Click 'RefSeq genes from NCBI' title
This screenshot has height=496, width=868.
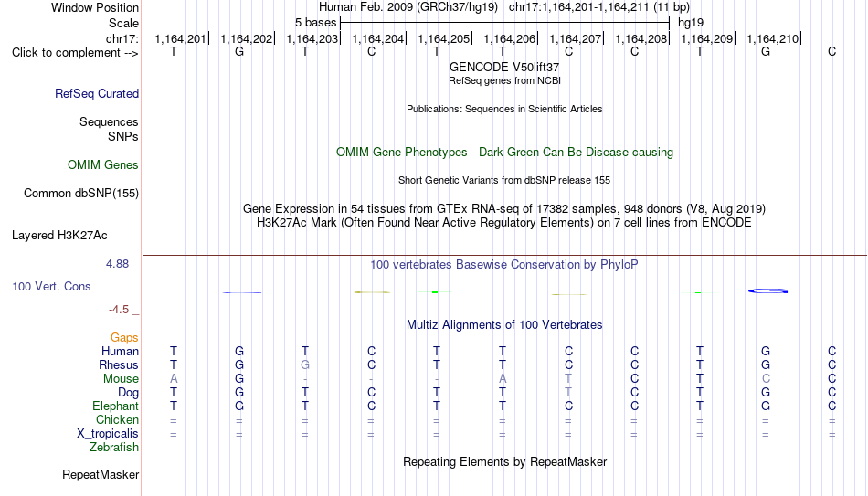click(x=504, y=80)
